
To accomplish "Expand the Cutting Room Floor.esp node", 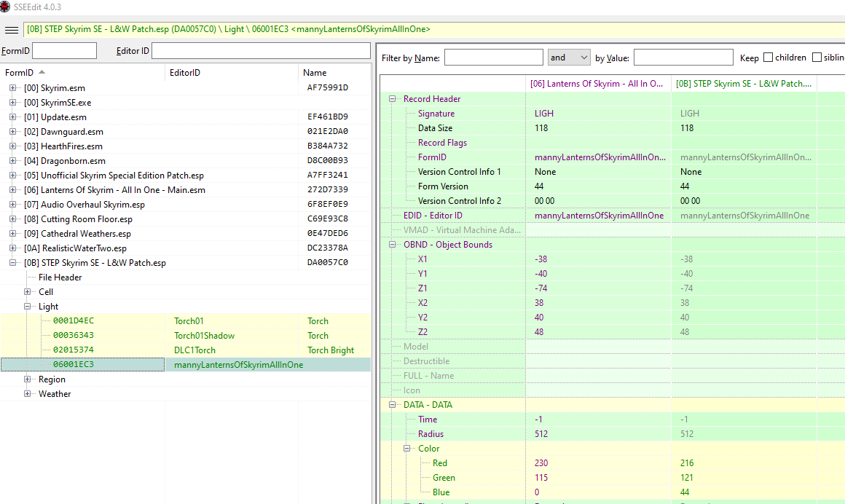I will [x=12, y=218].
